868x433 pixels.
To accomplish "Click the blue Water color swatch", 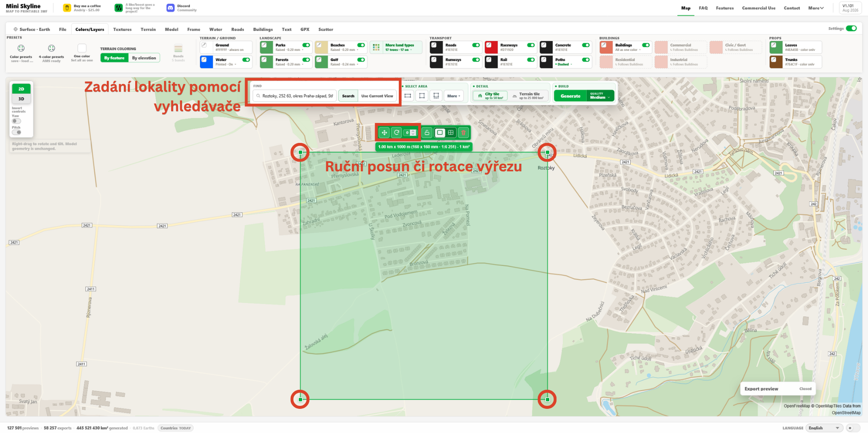I will 206,61.
